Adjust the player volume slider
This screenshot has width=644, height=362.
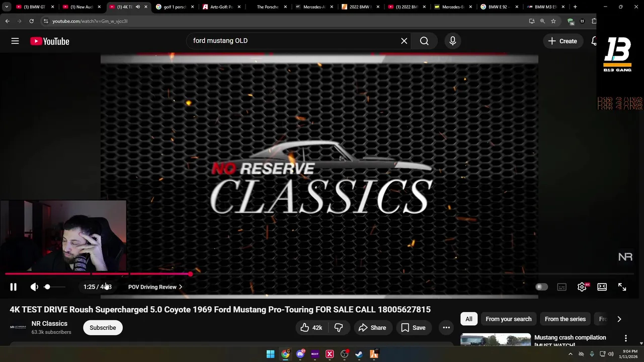[55, 287]
